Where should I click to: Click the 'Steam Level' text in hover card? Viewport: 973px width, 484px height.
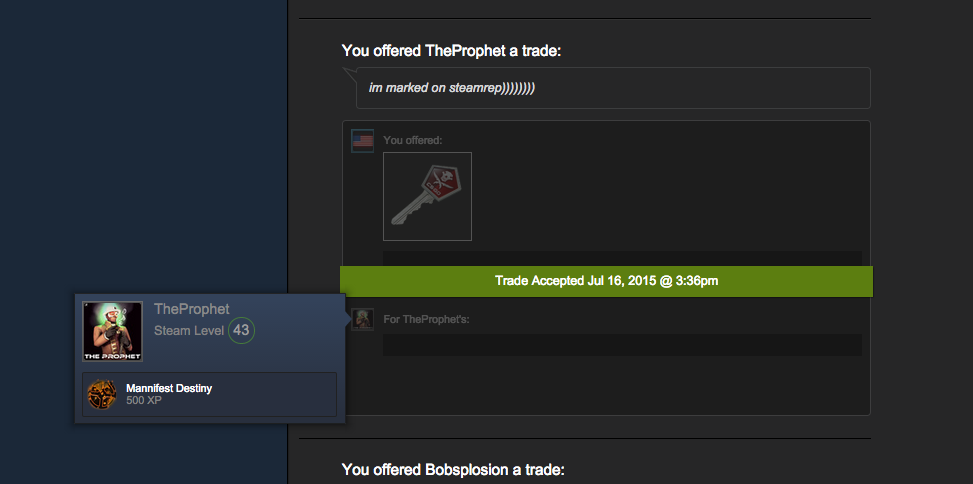pos(189,331)
